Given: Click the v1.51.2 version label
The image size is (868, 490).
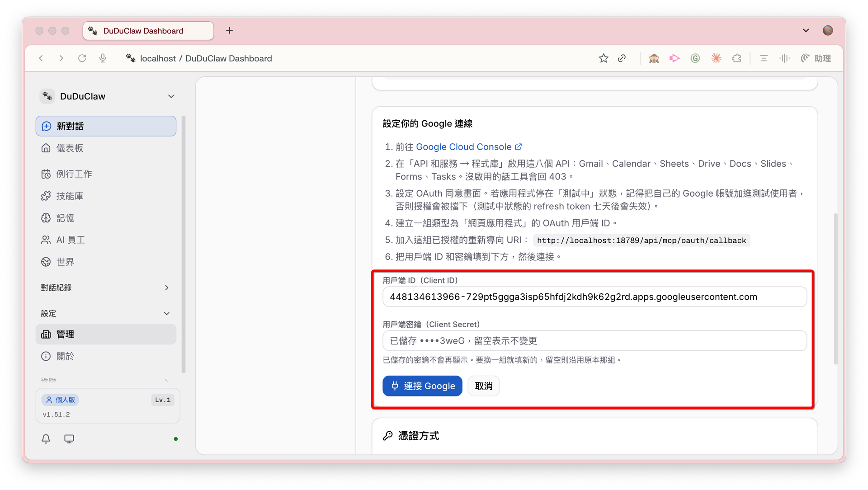Looking at the screenshot, I should pyautogui.click(x=57, y=415).
